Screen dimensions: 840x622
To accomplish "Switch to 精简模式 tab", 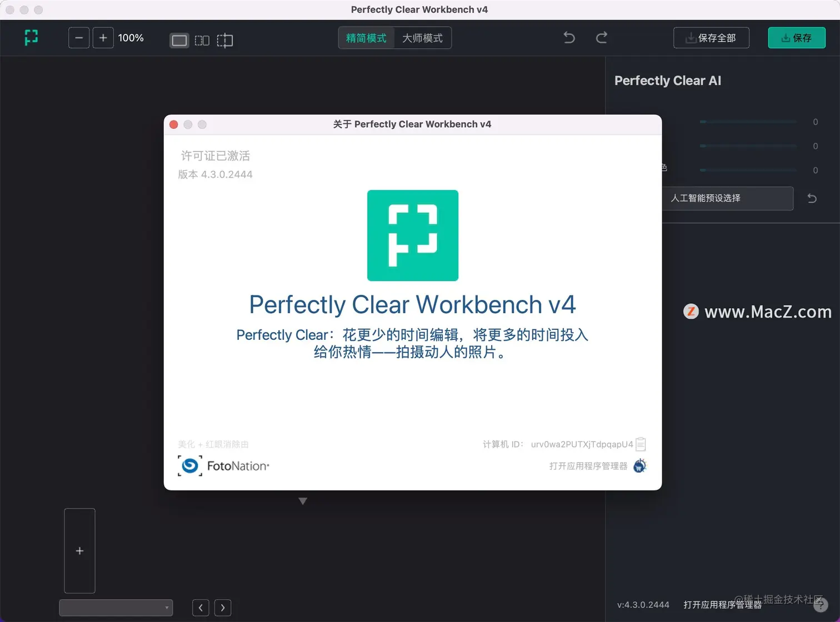I will 366,38.
